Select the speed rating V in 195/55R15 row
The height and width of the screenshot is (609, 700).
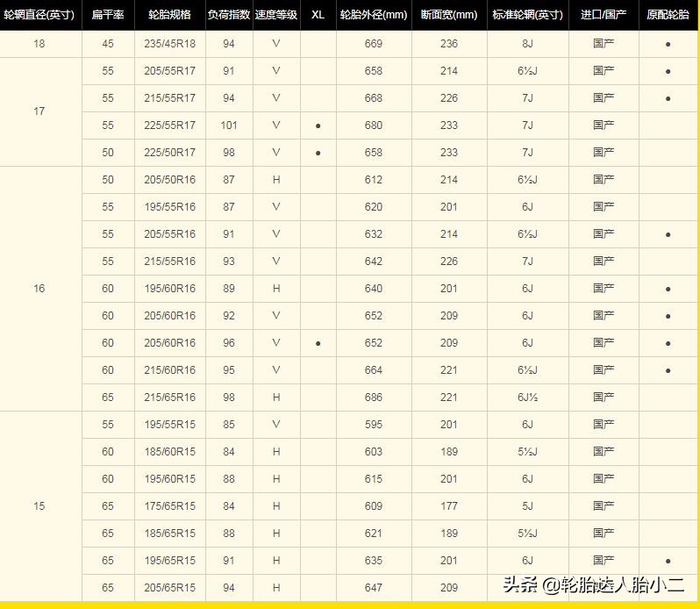[x=276, y=425]
